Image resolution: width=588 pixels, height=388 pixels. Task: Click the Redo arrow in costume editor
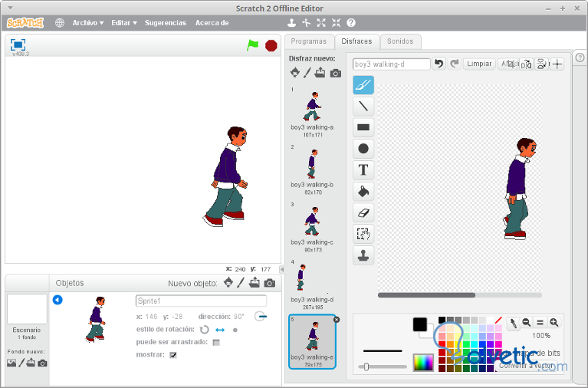coord(454,64)
